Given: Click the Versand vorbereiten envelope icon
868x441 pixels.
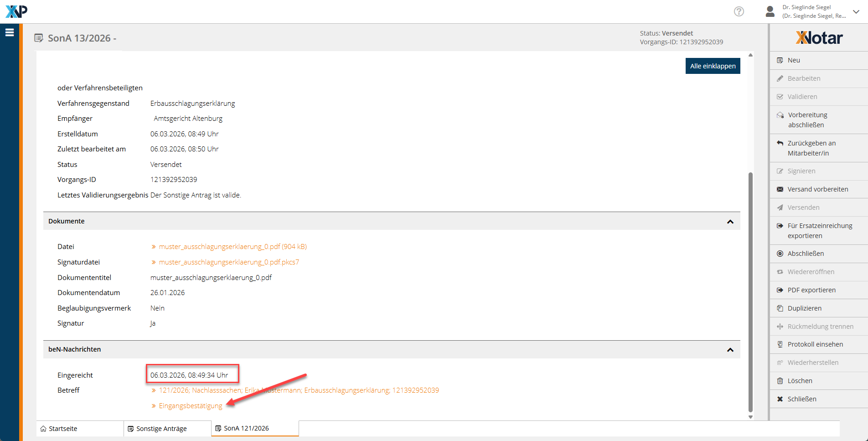Looking at the screenshot, I should point(780,189).
